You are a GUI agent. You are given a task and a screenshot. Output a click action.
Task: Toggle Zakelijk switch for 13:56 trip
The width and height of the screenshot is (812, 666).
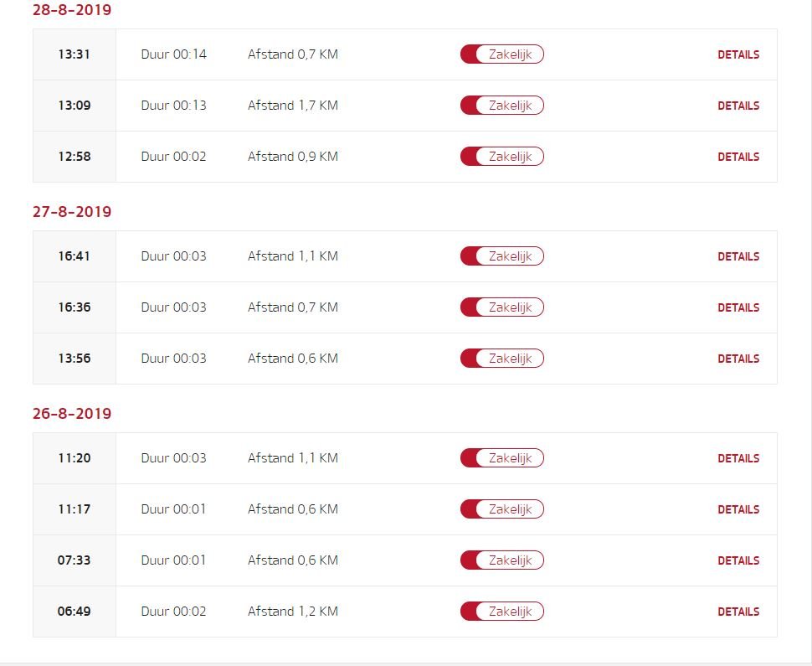[501, 359]
